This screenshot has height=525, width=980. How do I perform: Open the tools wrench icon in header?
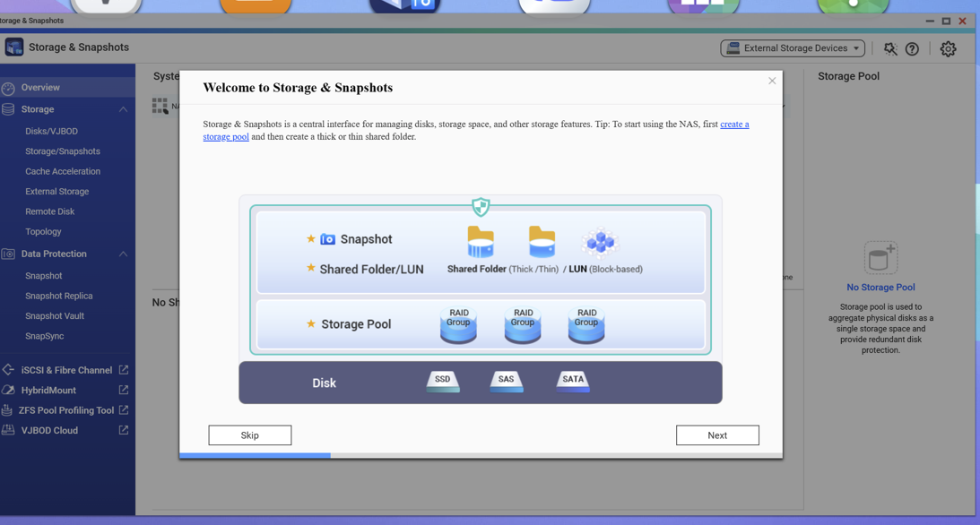tap(890, 48)
